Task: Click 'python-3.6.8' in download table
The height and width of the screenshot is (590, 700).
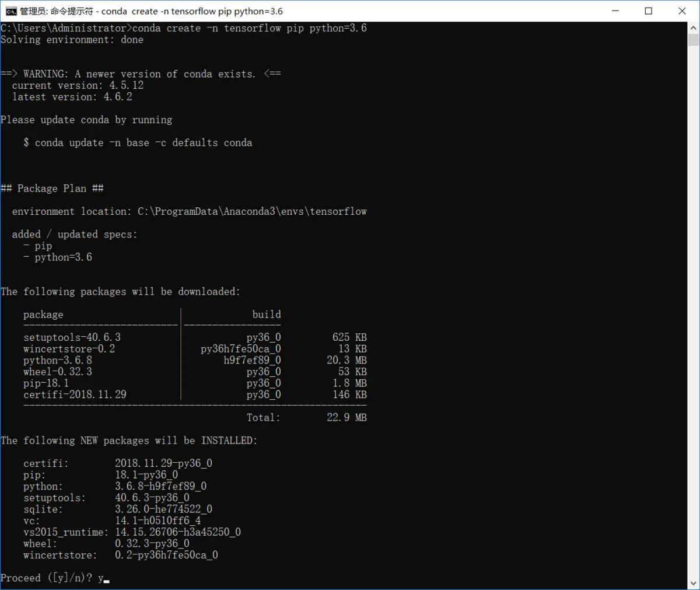Action: click(x=58, y=360)
